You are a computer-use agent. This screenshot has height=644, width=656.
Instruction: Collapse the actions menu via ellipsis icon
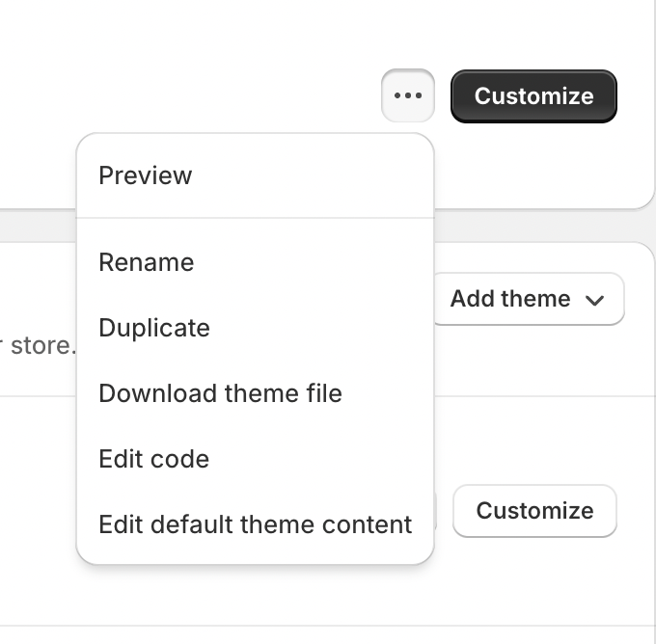pyautogui.click(x=408, y=95)
